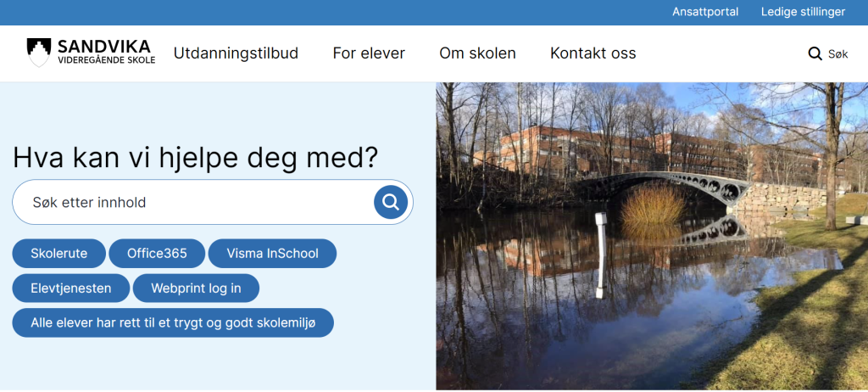Open the Utdanningstilbud menu
The height and width of the screenshot is (392, 868).
click(x=236, y=53)
